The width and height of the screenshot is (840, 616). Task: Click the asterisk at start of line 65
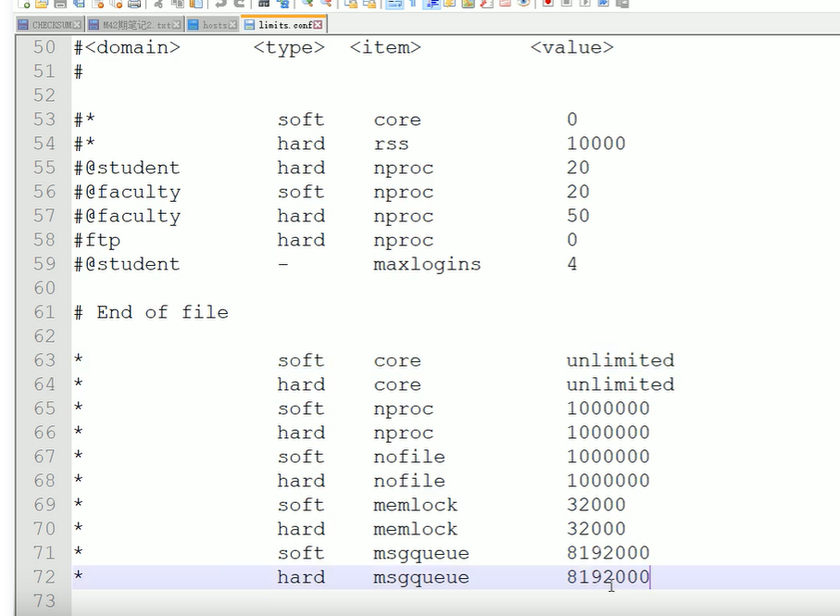point(79,407)
